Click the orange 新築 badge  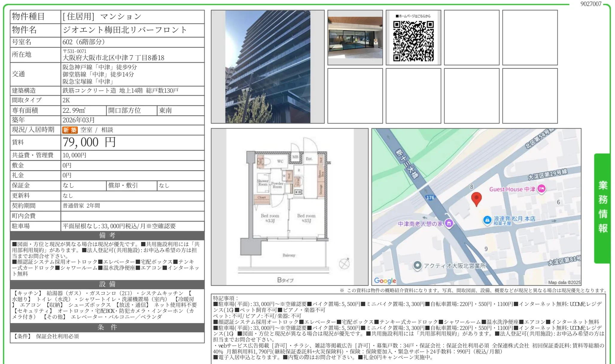pos(70,130)
